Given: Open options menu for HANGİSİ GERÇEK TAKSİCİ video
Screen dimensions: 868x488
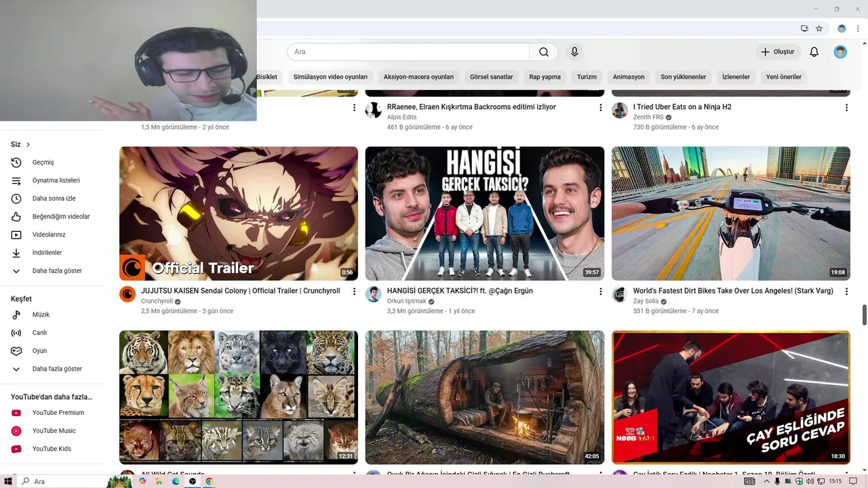Looking at the screenshot, I should pos(600,291).
